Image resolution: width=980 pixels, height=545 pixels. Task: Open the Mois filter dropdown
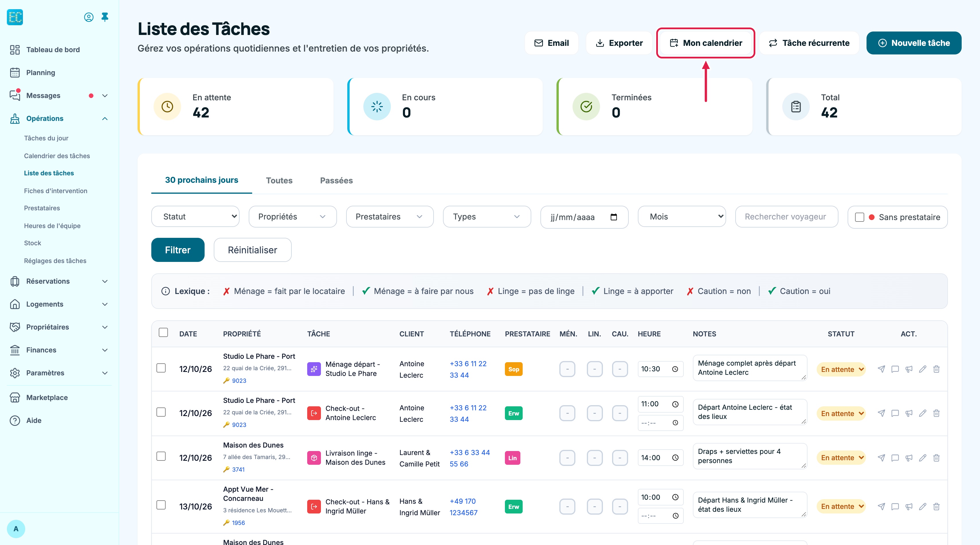tap(682, 216)
